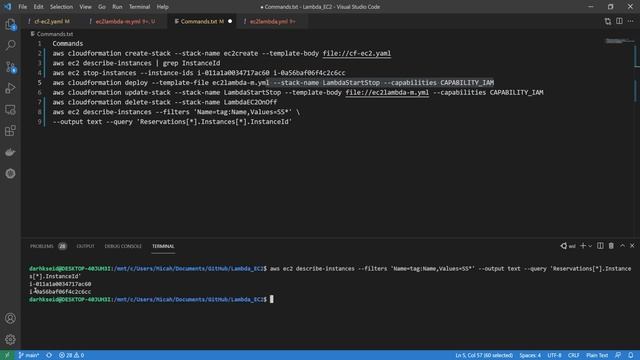This screenshot has width=640, height=360.
Task: Open the Selection menu
Action: (x=61, y=7)
